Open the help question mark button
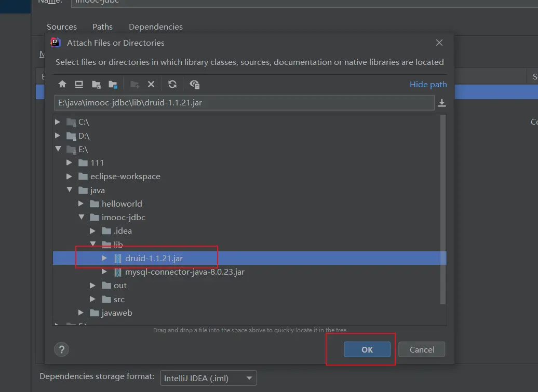 pos(62,349)
